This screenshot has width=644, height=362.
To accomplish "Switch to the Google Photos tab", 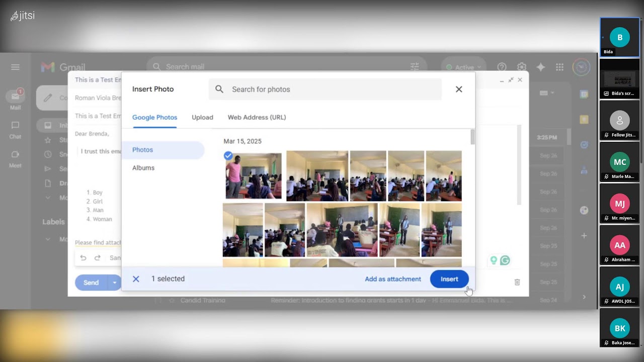I will [x=154, y=117].
